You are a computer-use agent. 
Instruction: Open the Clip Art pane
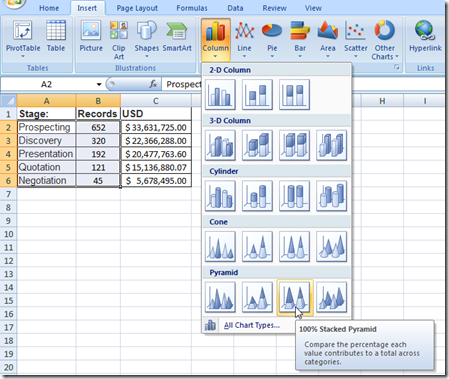(x=119, y=41)
